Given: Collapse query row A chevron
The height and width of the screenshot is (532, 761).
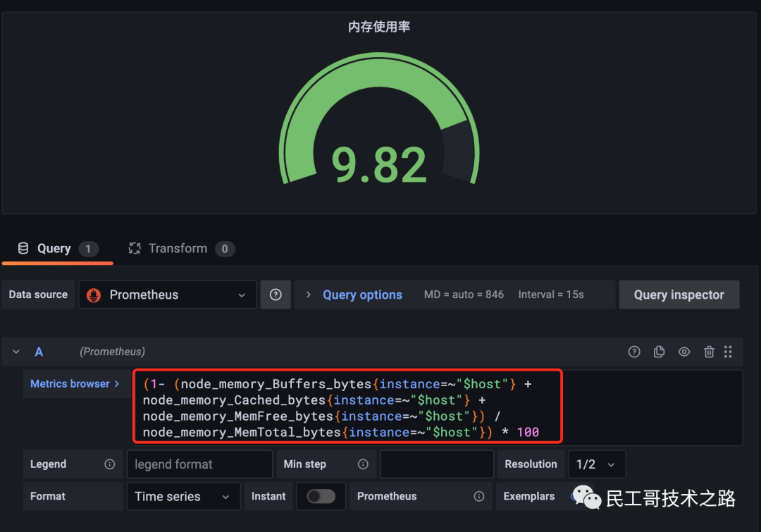Looking at the screenshot, I should coord(16,352).
